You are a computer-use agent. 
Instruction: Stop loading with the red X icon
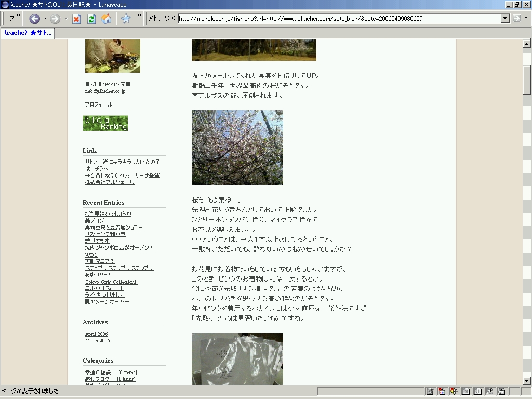tap(76, 19)
